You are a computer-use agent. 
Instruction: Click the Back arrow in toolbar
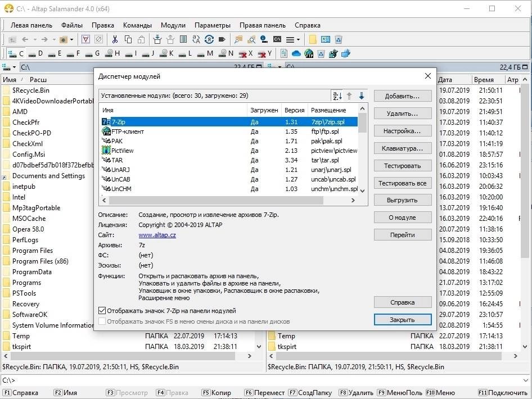25,40
